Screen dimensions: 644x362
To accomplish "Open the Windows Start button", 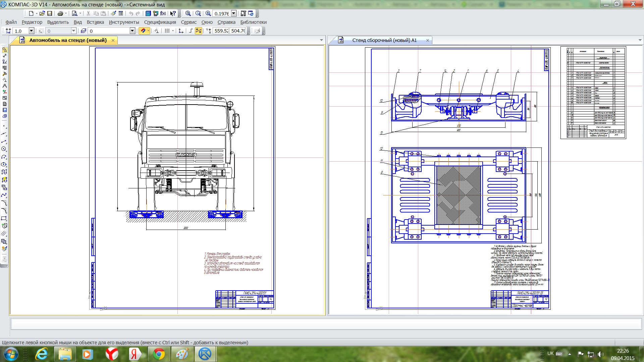I will pos(10,354).
